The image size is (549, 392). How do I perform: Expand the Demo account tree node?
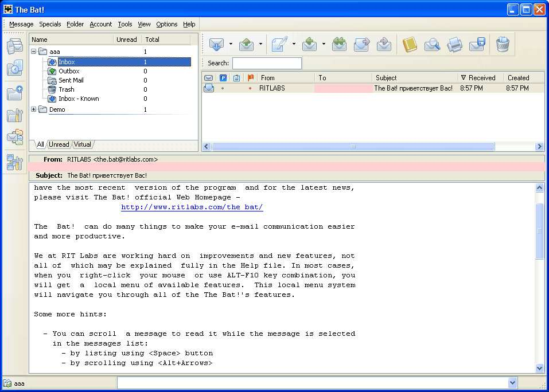click(x=34, y=109)
